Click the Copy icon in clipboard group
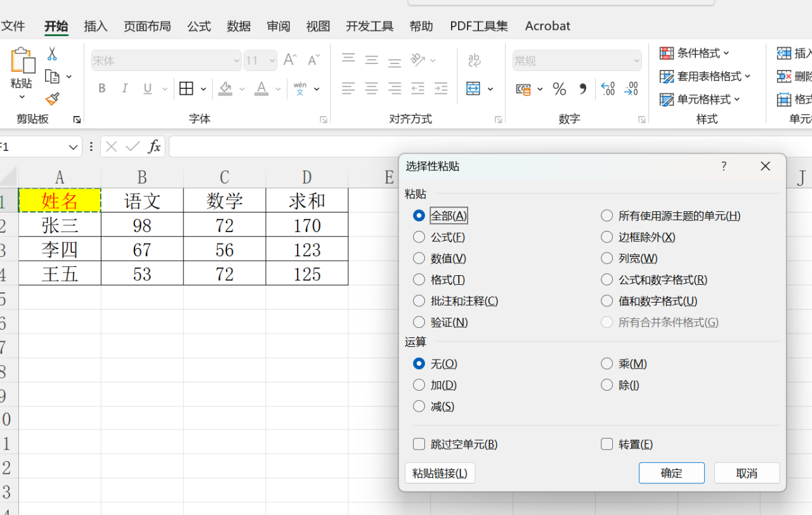812x515 pixels. click(53, 77)
